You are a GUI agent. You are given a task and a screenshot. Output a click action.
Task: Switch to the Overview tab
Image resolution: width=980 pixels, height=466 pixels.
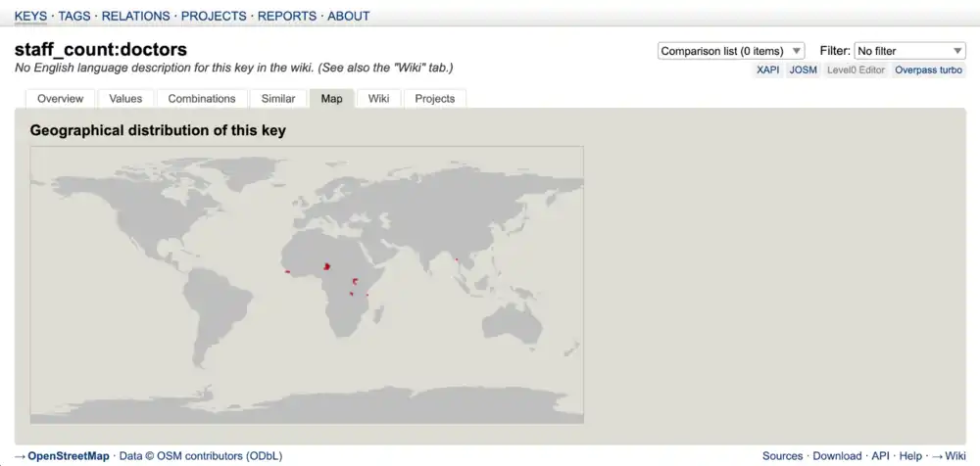pyautogui.click(x=60, y=99)
